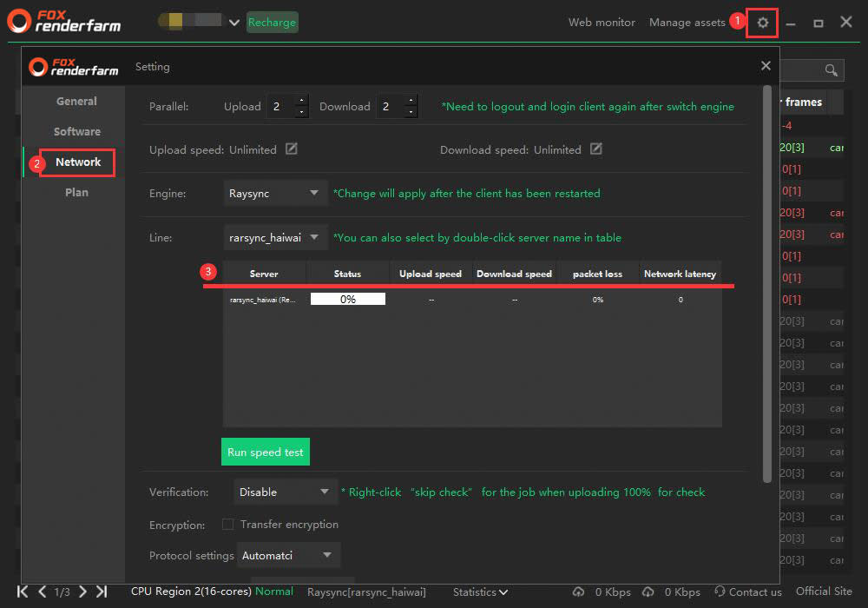Edit download speed limit icon
This screenshot has height=608, width=868.
coord(595,149)
